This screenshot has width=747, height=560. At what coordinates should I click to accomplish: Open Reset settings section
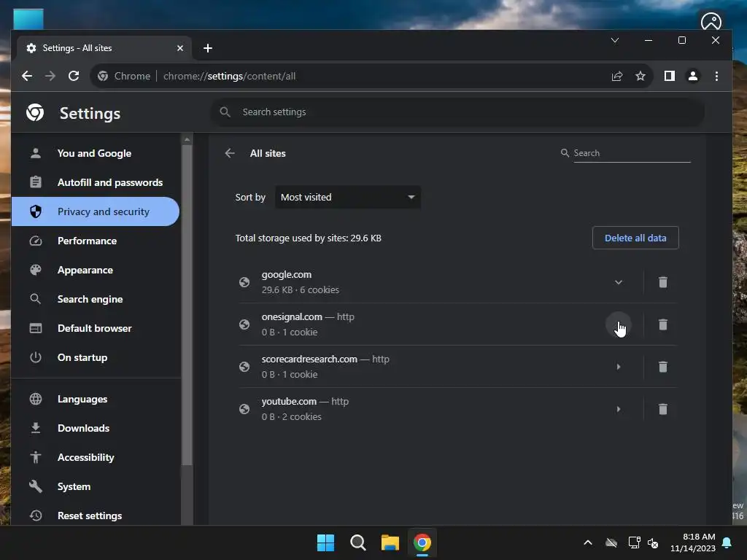(x=90, y=516)
